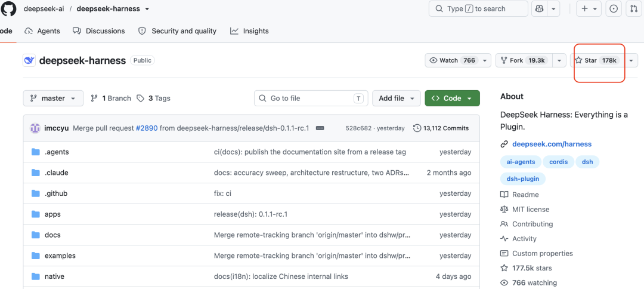Switch to the Discussions tab
Viewport: 644px width, 289px height.
(98, 31)
